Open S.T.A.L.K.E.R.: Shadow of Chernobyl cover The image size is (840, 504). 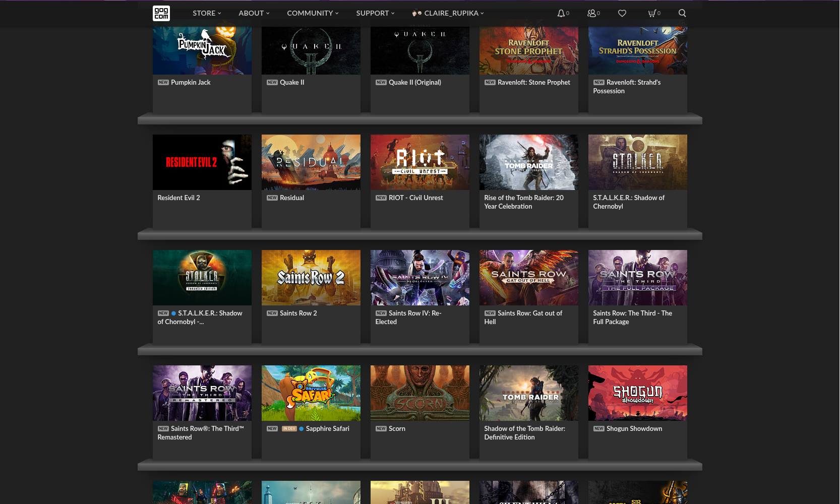(x=638, y=162)
